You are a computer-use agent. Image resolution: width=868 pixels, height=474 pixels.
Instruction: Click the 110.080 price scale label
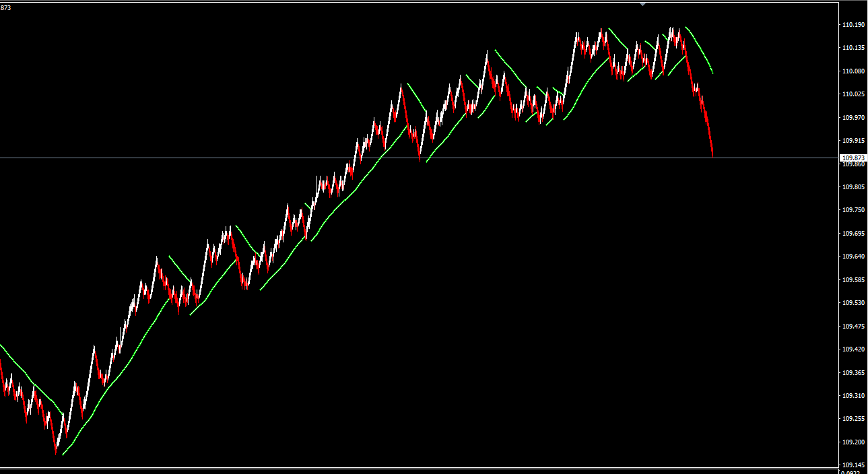tap(853, 71)
